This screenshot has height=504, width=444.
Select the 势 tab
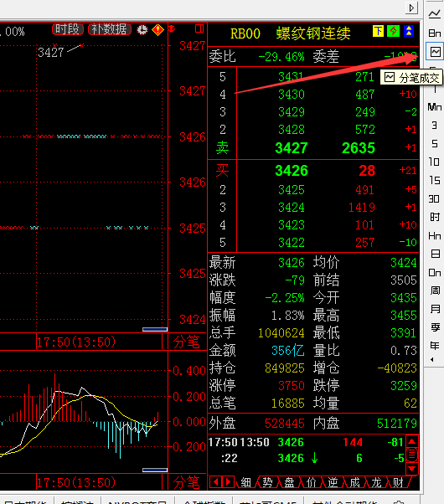pos(268,482)
